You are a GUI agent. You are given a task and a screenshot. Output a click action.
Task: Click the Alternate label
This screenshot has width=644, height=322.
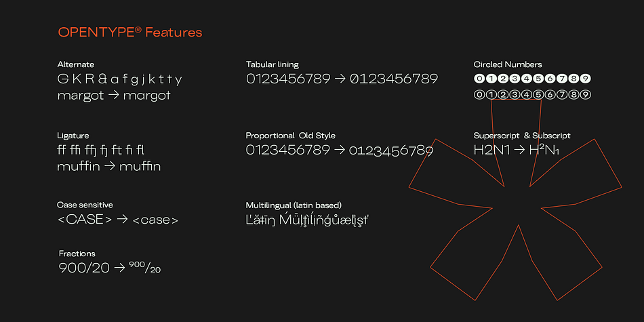coord(75,64)
